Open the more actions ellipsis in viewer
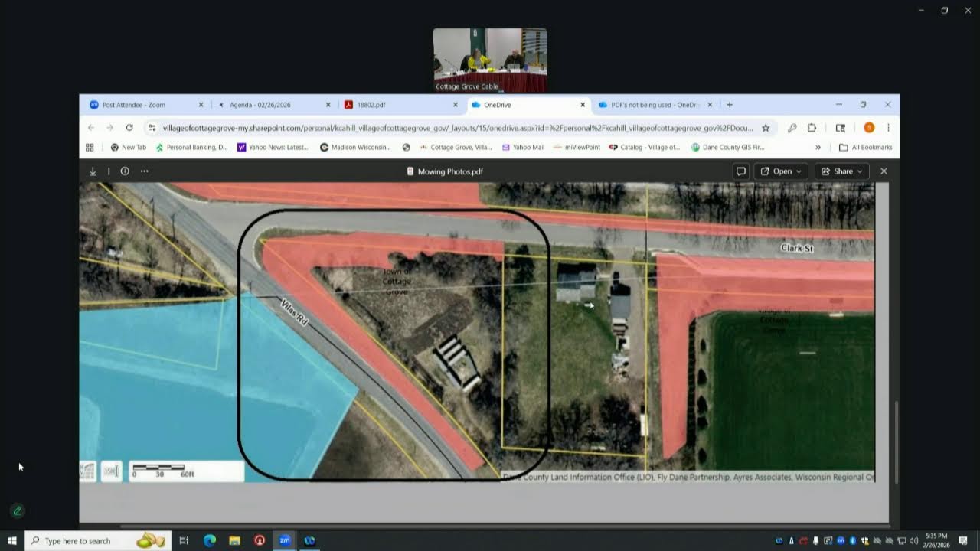980x551 pixels. 144,171
